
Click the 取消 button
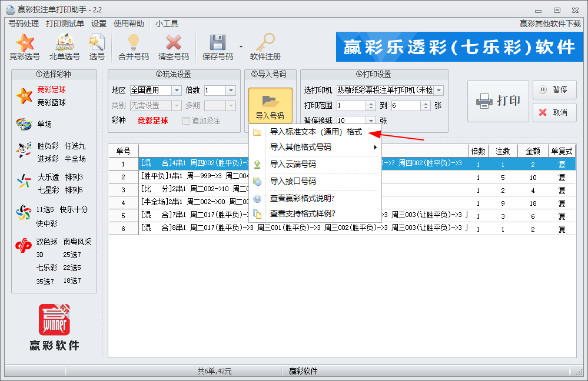554,112
